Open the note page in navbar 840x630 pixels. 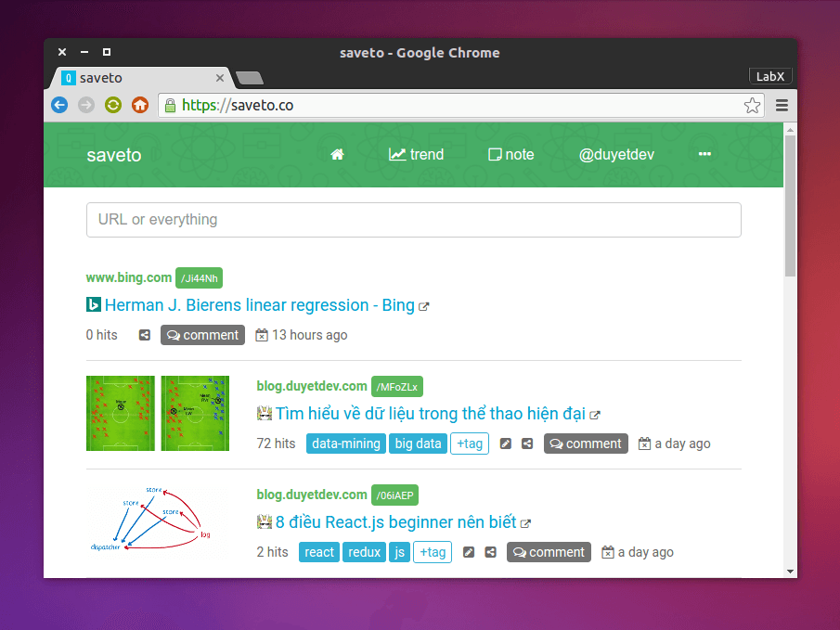coord(511,155)
